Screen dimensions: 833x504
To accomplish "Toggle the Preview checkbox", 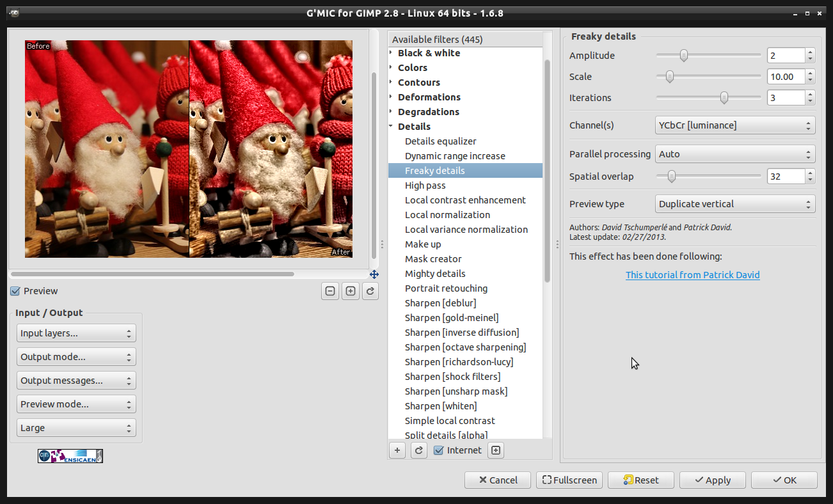I will click(x=15, y=291).
